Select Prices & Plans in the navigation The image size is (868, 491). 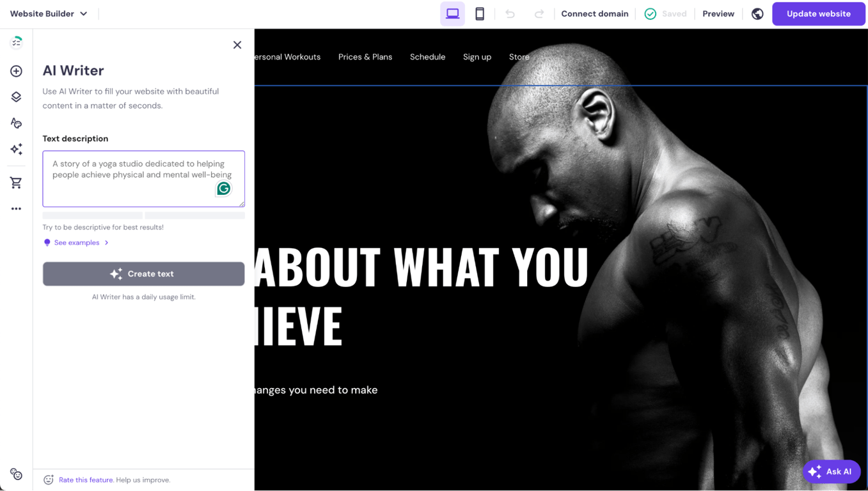tap(365, 57)
